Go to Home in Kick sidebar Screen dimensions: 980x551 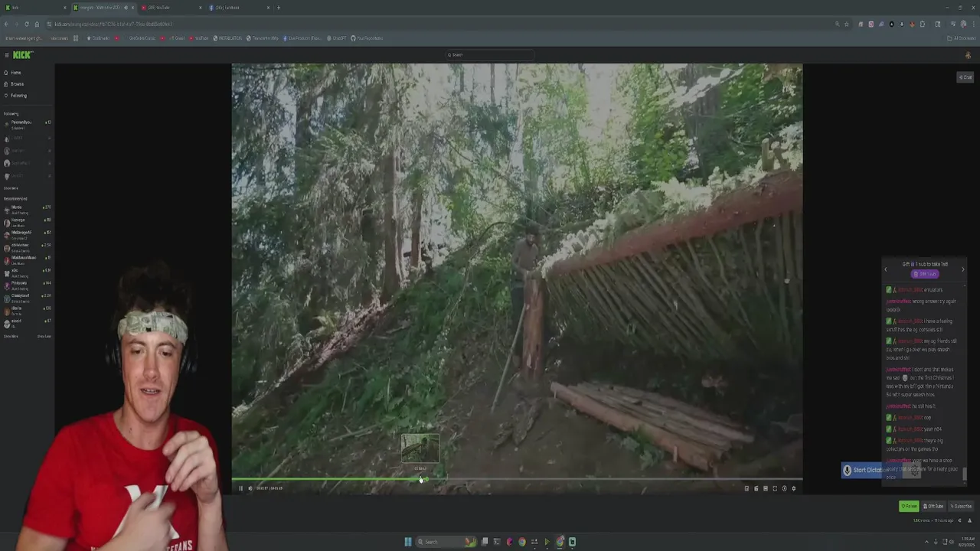pos(13,73)
